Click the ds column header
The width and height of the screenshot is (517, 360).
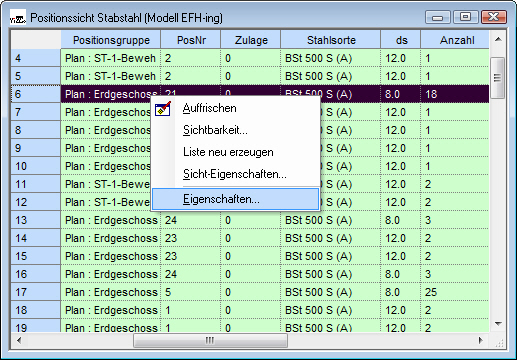pos(401,40)
